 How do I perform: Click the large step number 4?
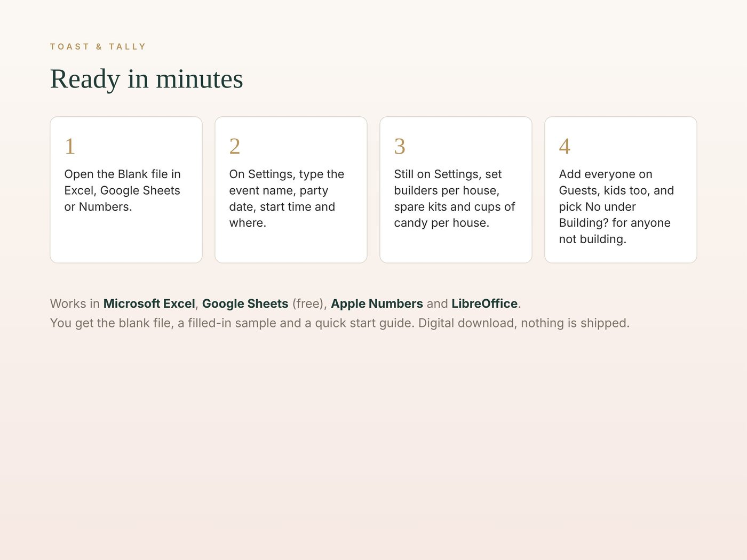565,146
